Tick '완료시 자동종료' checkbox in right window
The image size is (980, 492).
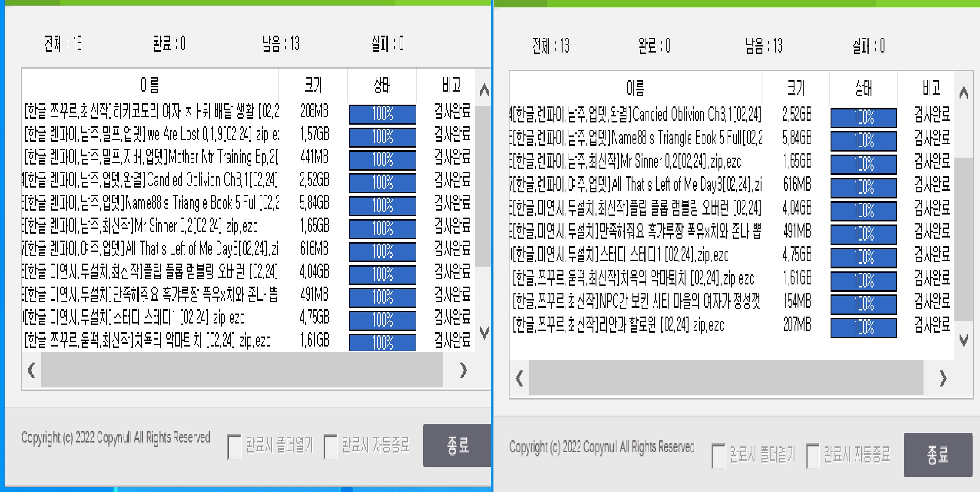(812, 456)
